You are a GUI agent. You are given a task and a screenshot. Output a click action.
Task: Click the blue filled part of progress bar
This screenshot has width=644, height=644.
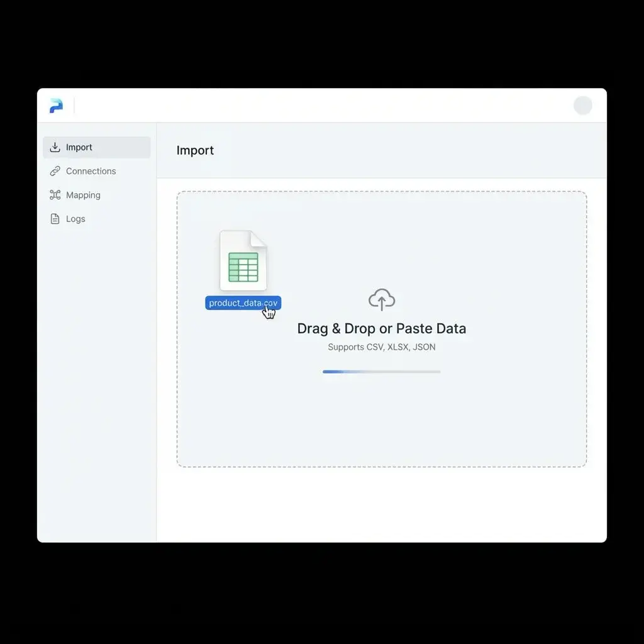pyautogui.click(x=335, y=372)
